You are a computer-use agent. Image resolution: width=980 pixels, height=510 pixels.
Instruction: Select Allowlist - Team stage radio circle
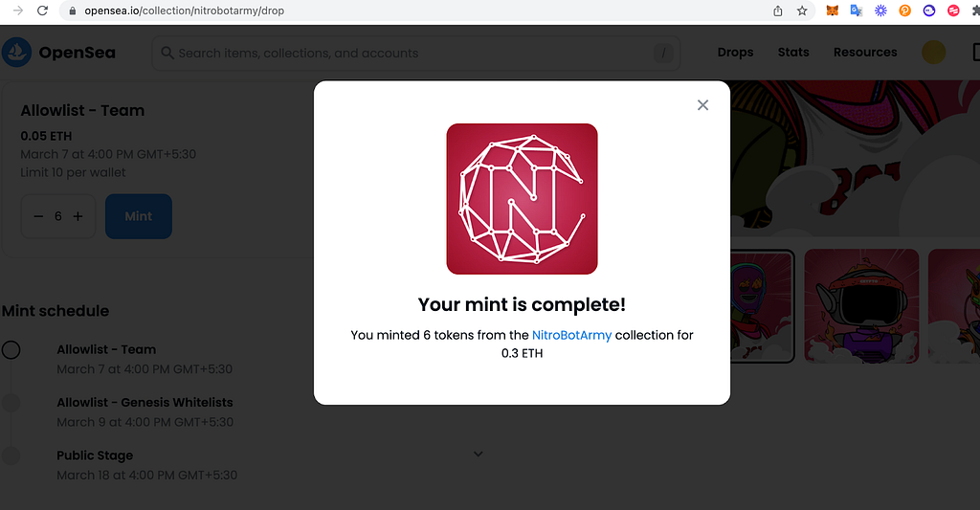[x=11, y=349]
